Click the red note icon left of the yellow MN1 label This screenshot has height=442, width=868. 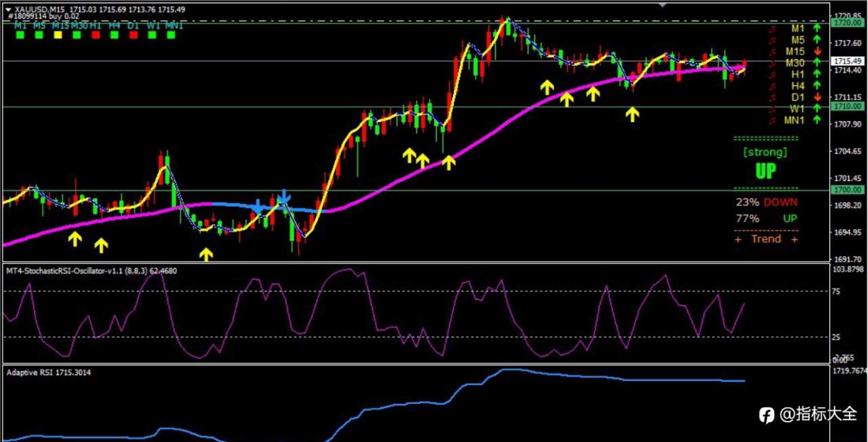tap(772, 121)
